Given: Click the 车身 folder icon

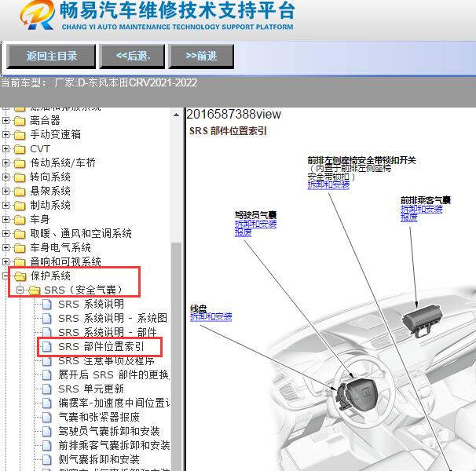Looking at the screenshot, I should [20, 220].
